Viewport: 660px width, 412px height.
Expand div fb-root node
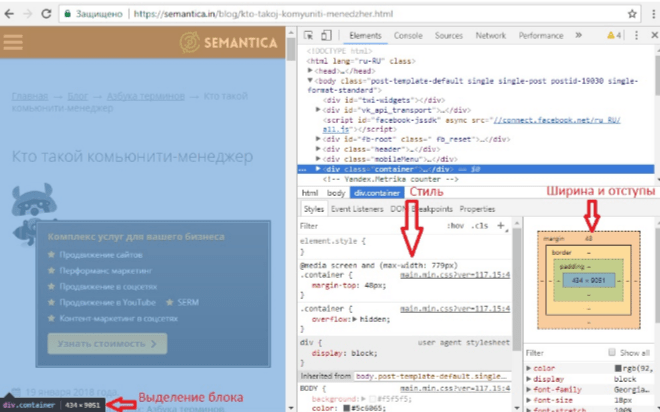319,139
